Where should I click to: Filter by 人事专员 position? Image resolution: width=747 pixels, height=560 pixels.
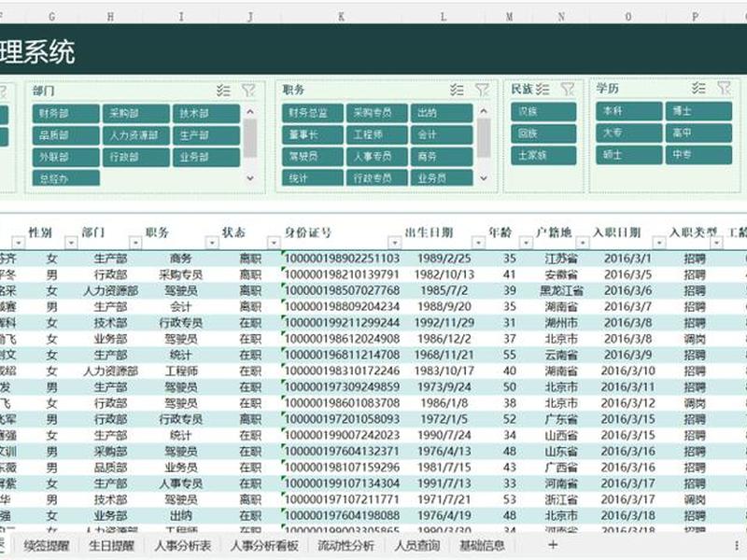[x=377, y=156]
